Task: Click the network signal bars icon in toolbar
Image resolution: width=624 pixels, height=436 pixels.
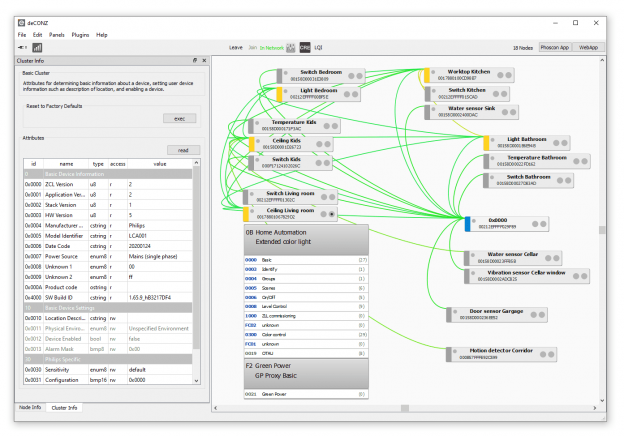Action: click(x=37, y=47)
